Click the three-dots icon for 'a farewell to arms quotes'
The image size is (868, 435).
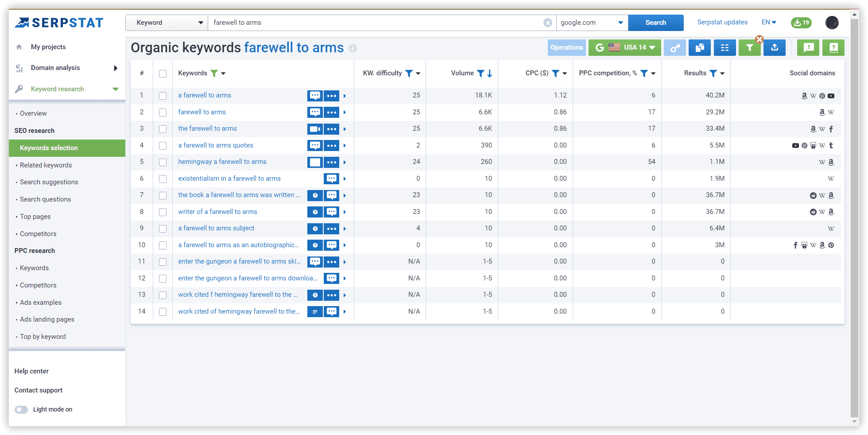pos(331,145)
